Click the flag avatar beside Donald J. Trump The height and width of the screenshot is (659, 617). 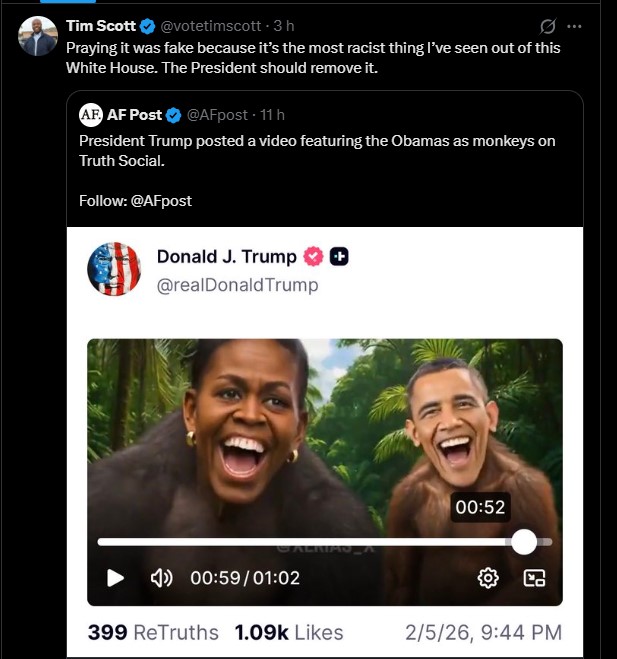tap(114, 269)
